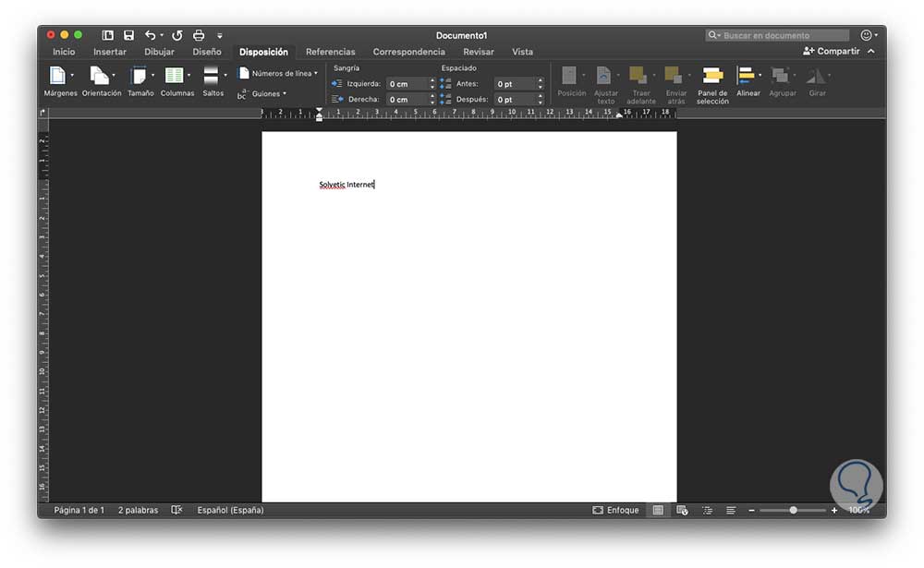This screenshot has width=924, height=568.
Task: Switch to the Inicio tab
Action: pos(64,52)
